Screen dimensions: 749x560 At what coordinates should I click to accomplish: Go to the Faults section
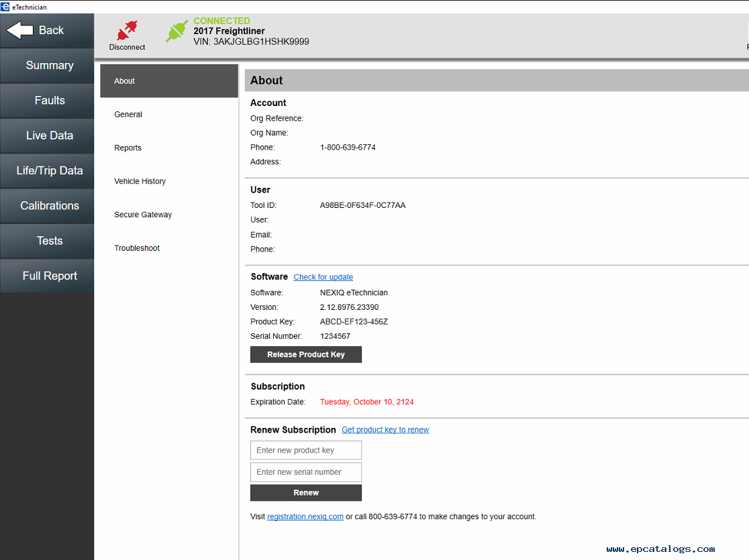(47, 101)
